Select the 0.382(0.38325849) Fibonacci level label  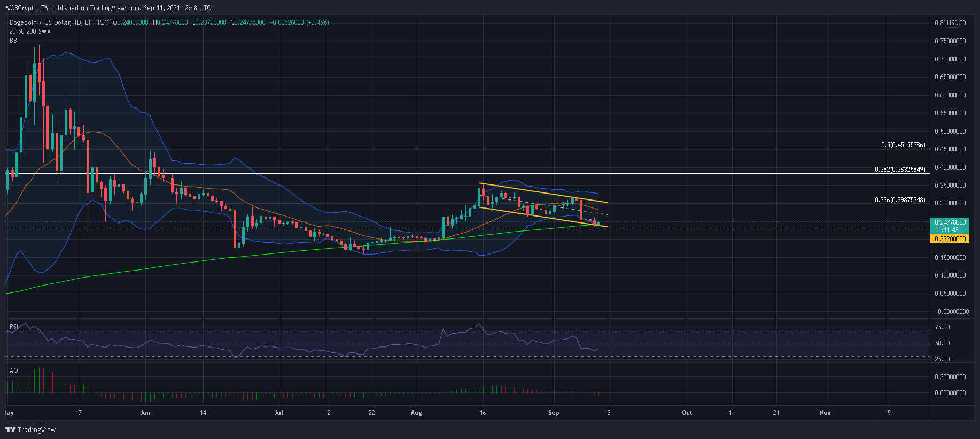[900, 170]
